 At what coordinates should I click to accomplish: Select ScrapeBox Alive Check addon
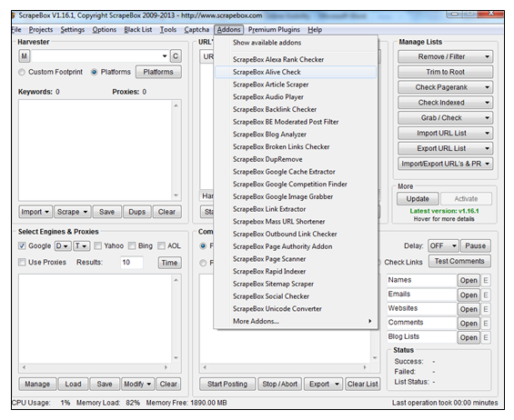click(295, 72)
